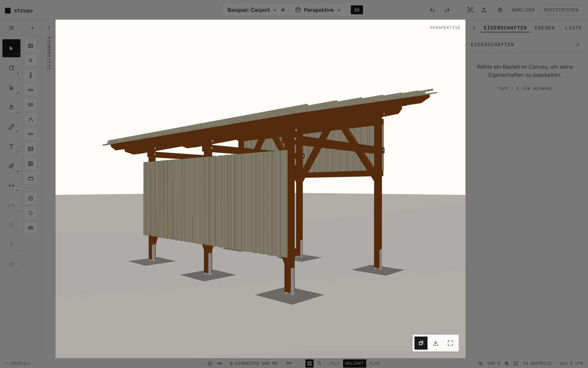
Task: Open the Beispiel: Carport project dropdown
Action: point(252,10)
